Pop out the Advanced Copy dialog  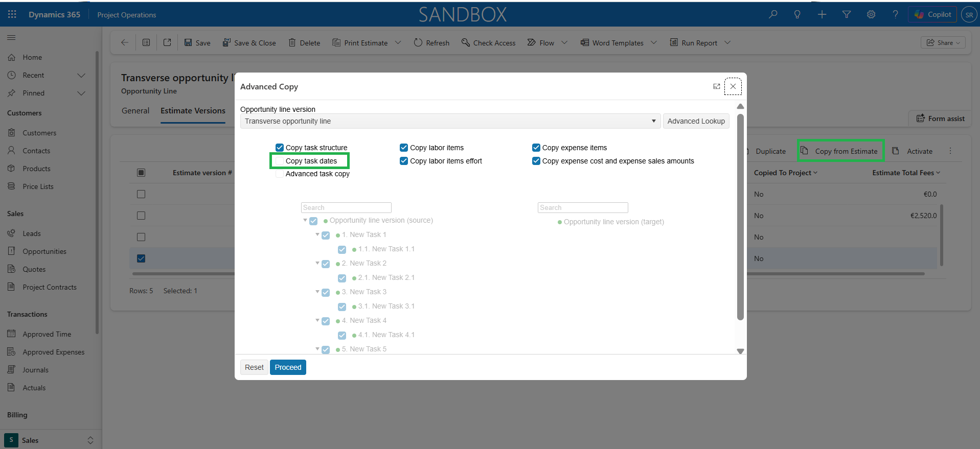pyautogui.click(x=716, y=86)
